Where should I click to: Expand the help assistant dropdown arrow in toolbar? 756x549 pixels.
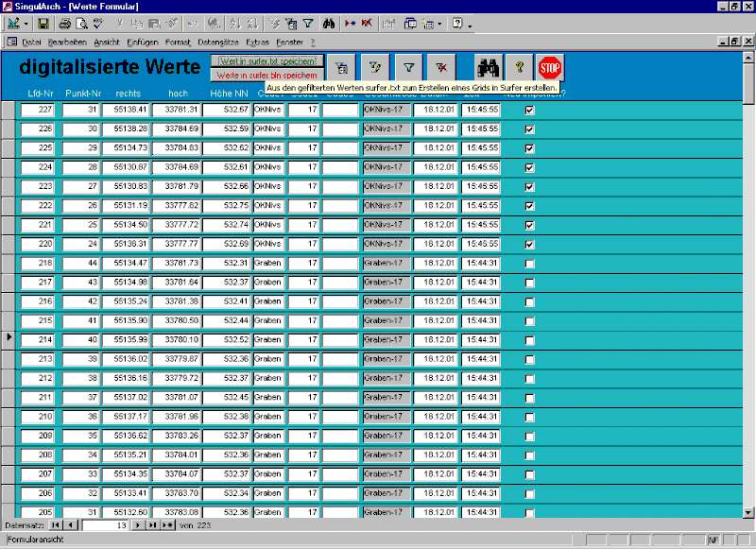tap(470, 24)
